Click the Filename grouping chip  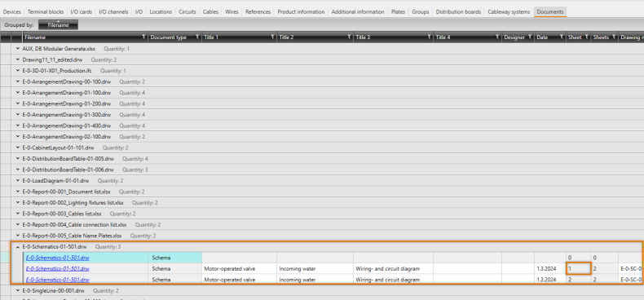(59, 25)
